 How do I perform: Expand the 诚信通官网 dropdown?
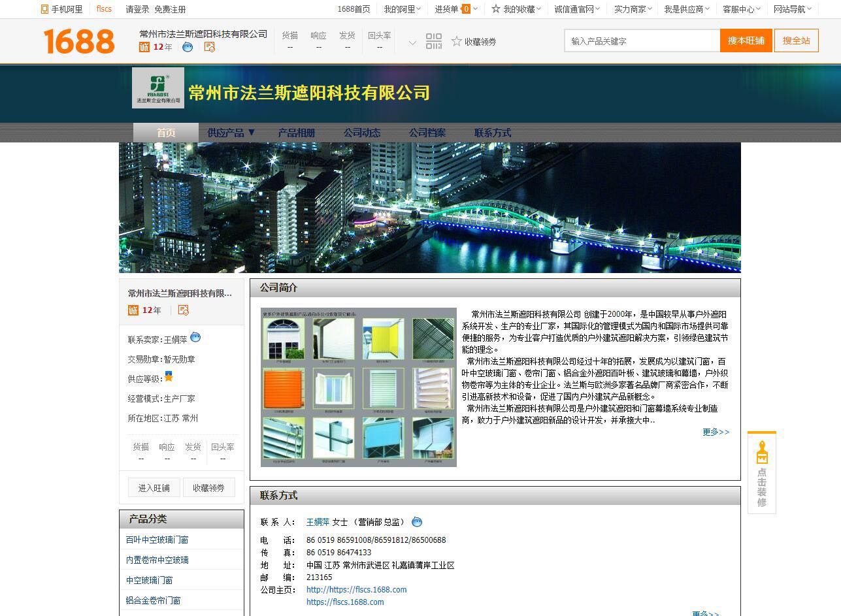coord(576,9)
